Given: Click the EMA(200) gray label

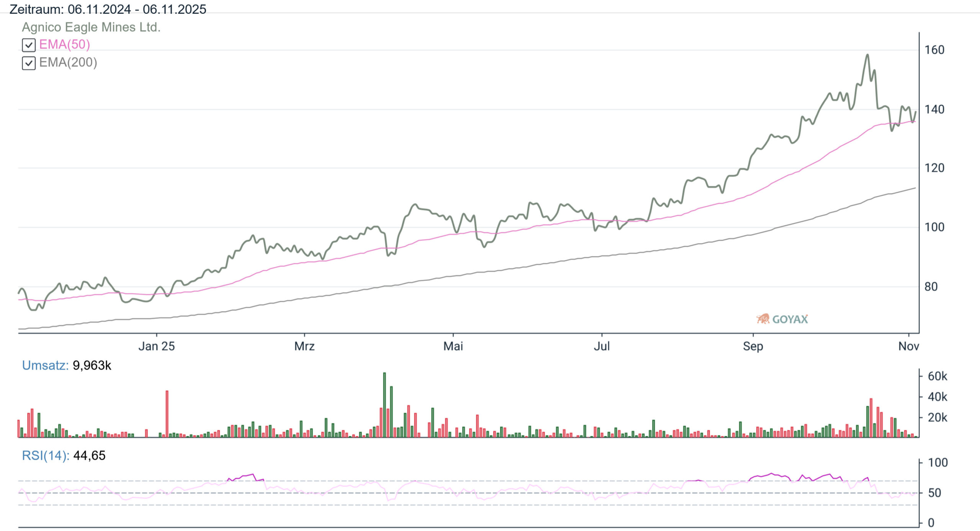Looking at the screenshot, I should [68, 62].
